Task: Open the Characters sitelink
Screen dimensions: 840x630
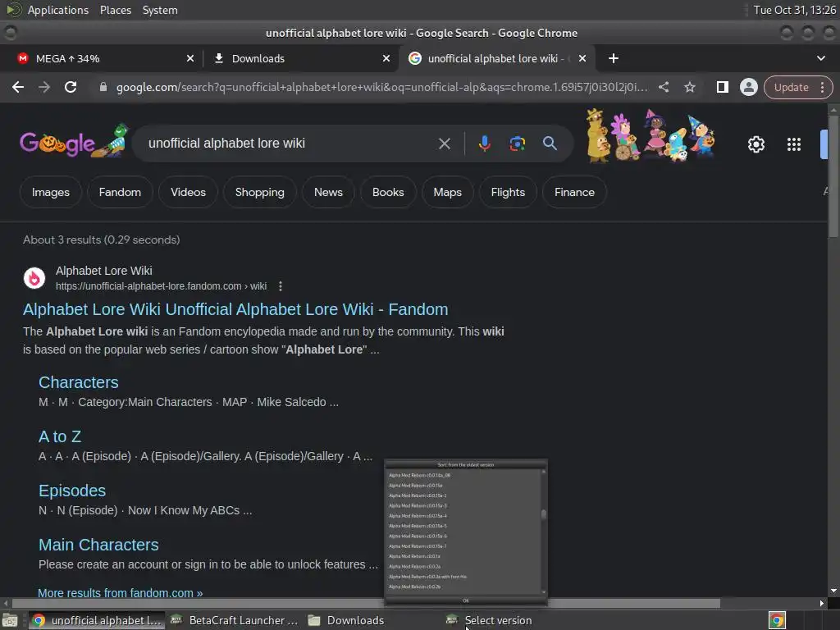Action: point(78,382)
